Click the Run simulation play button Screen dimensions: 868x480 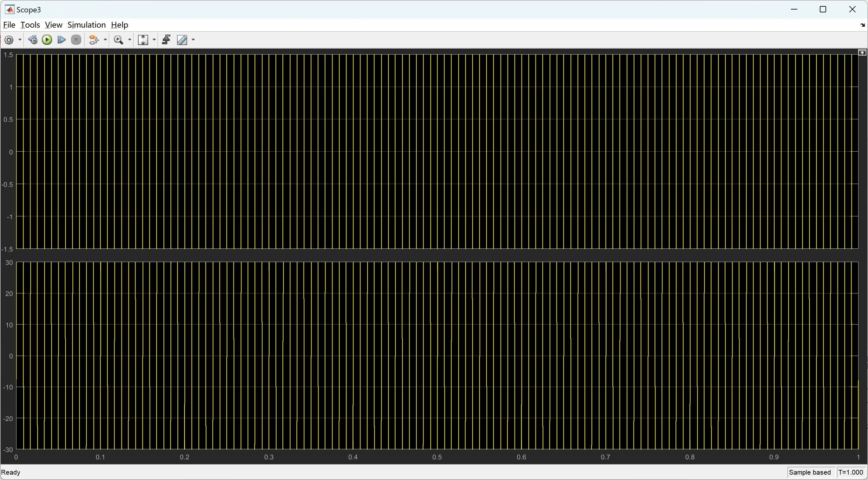point(47,40)
